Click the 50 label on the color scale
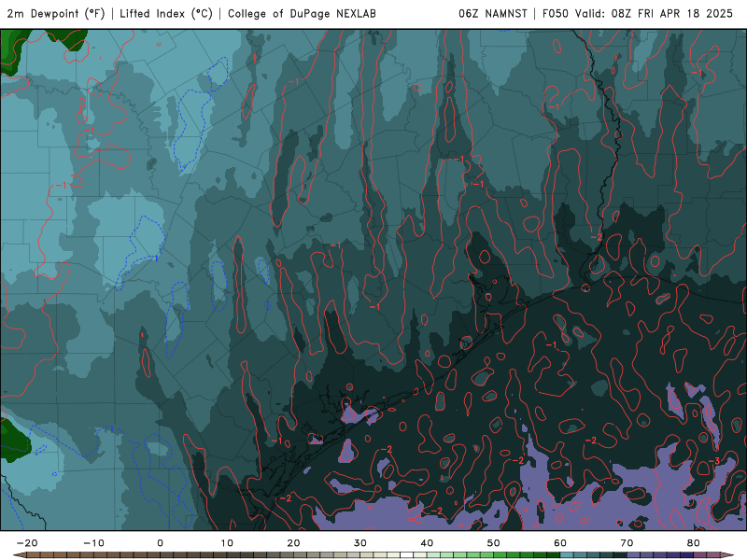This screenshot has height=560, width=747. (x=494, y=543)
